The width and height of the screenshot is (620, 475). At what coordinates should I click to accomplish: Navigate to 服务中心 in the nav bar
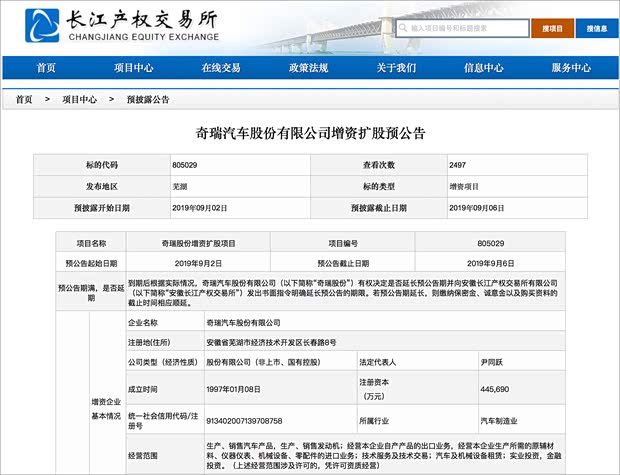click(x=571, y=68)
